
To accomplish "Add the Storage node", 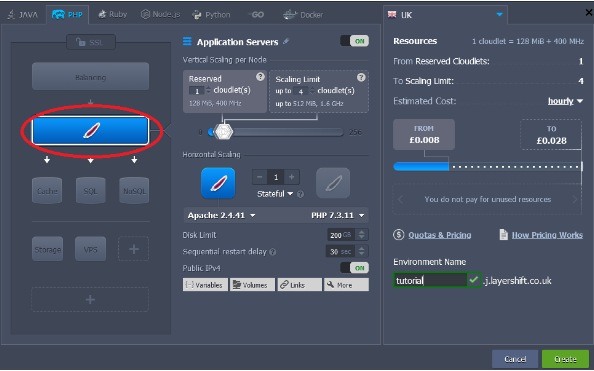I will point(47,249).
